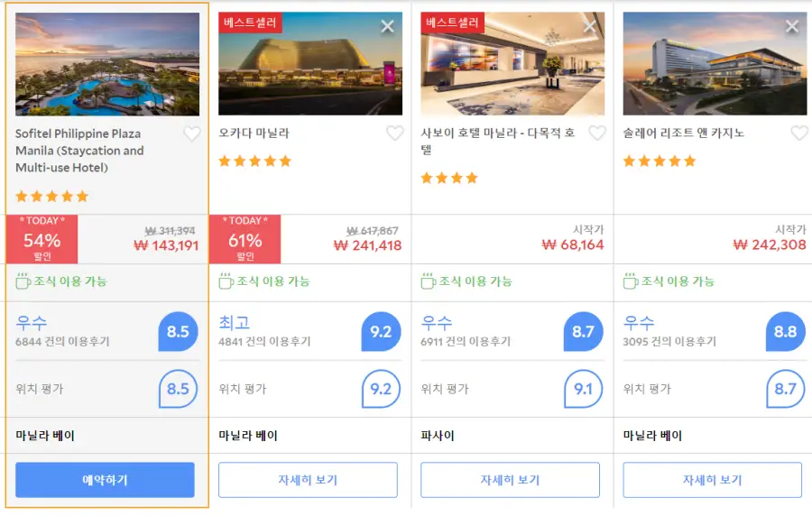
Task: Open Sofitel Philippine Plaza Manila pool photo
Action: tap(107, 64)
